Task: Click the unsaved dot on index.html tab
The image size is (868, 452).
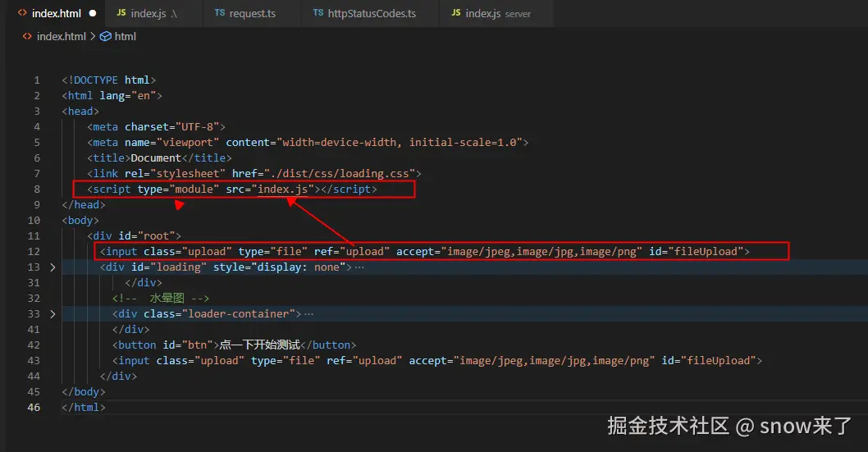Action: (x=93, y=13)
